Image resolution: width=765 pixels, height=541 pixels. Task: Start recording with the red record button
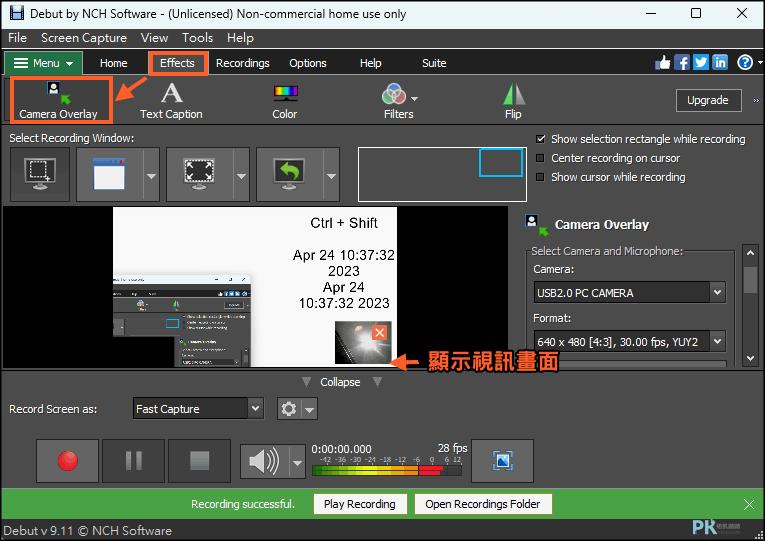(x=67, y=461)
